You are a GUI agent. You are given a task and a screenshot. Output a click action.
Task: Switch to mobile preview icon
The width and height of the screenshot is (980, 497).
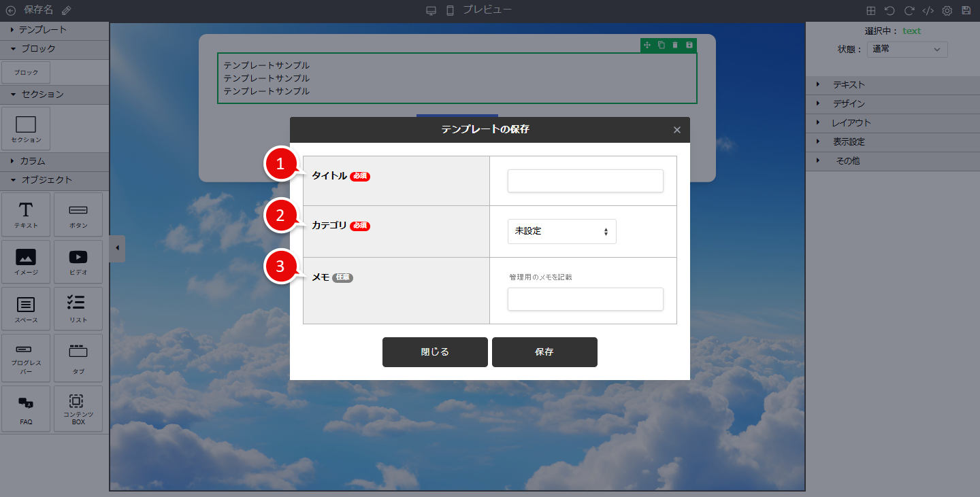[x=450, y=10]
